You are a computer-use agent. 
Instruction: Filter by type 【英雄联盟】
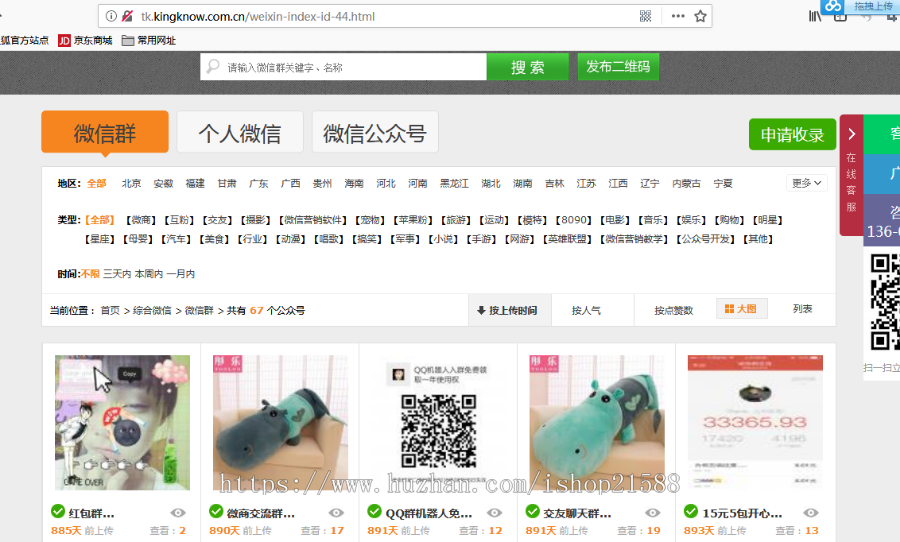pyautogui.click(x=567, y=239)
